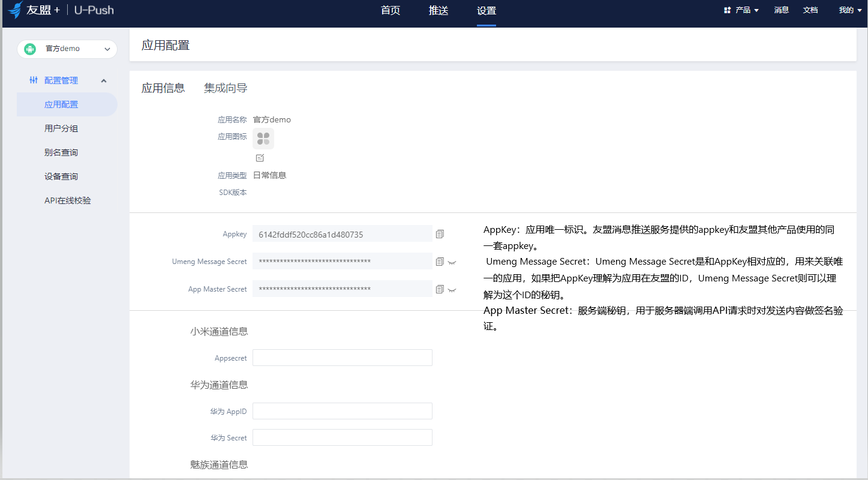Open the 集成向导 tab

click(x=226, y=88)
